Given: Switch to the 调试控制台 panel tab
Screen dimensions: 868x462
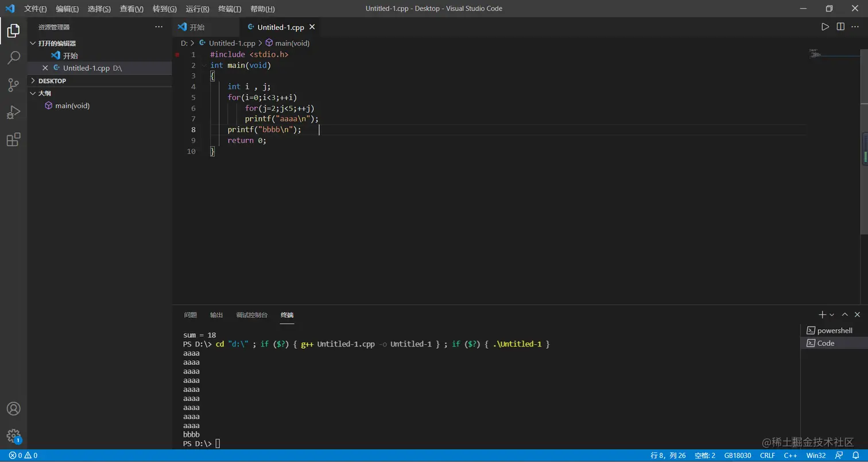Looking at the screenshot, I should [x=252, y=315].
